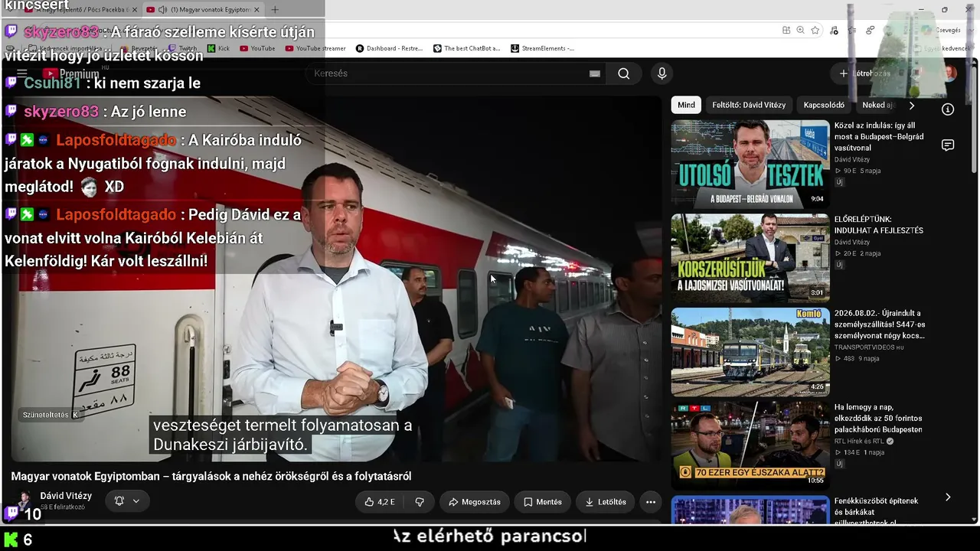
Task: Open the info panel circle-i icon
Action: pyautogui.click(x=948, y=109)
